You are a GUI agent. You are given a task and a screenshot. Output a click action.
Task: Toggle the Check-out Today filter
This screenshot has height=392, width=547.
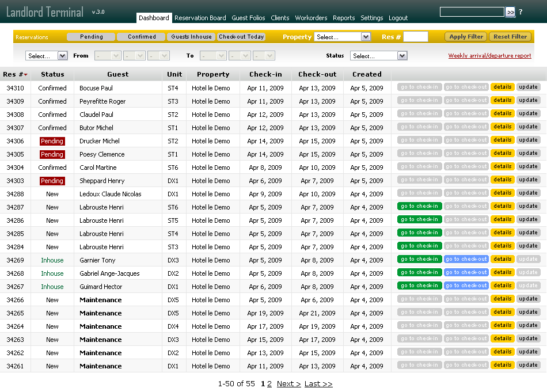click(240, 36)
